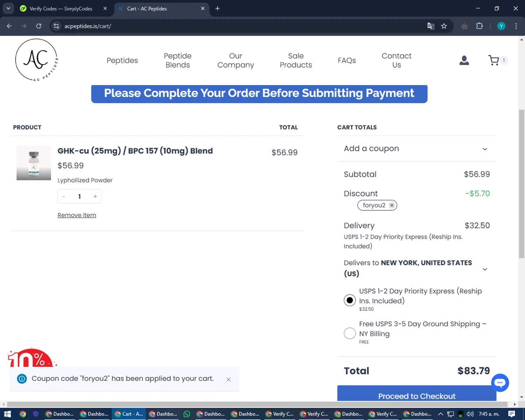Click the quantity input field
The height and width of the screenshot is (420, 525).
click(x=79, y=196)
